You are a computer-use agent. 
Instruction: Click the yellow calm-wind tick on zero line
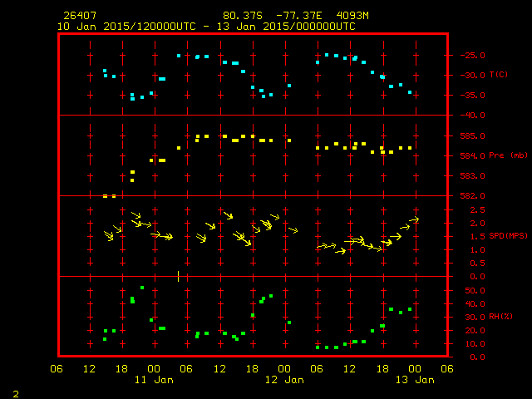pos(178,276)
